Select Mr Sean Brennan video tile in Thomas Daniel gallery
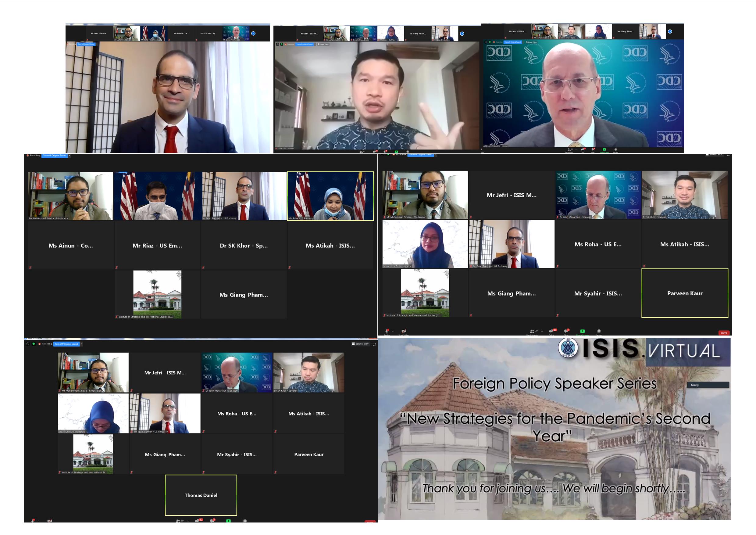This screenshot has height=535, width=756. (x=165, y=413)
